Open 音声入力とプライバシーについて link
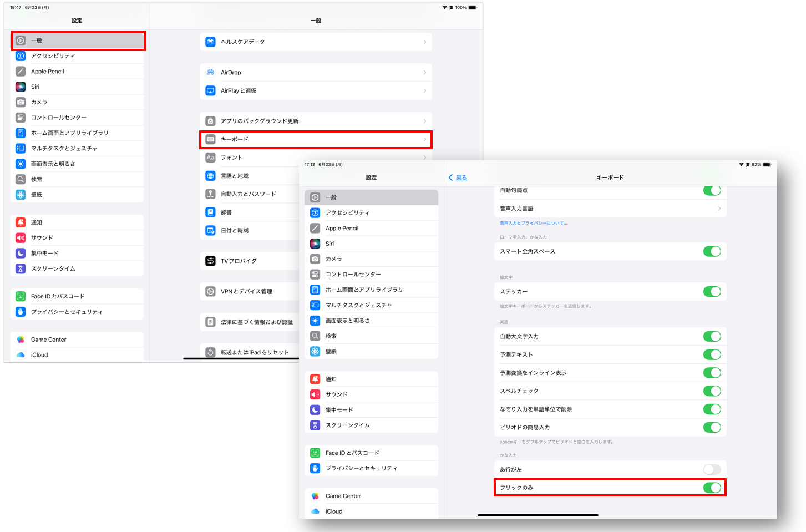Viewport: 806px width, 532px height. tap(533, 223)
